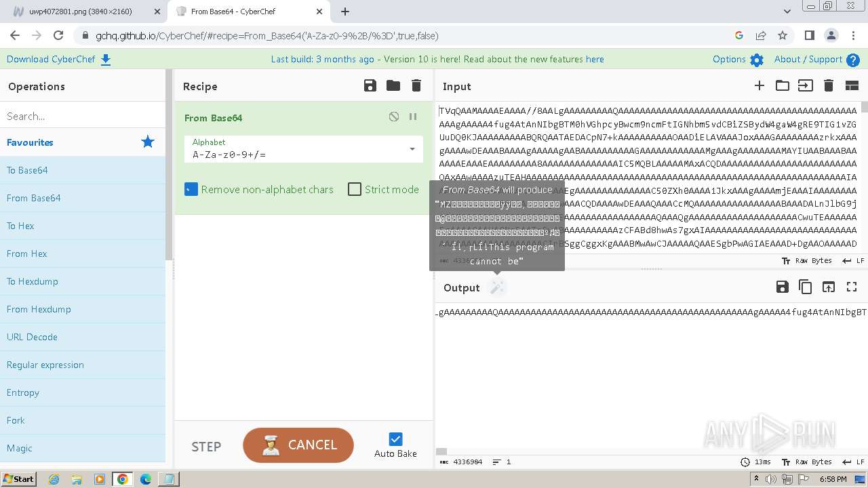Image resolution: width=868 pixels, height=488 pixels.
Task: Copy raw output to clipboard
Action: pyautogui.click(x=806, y=287)
